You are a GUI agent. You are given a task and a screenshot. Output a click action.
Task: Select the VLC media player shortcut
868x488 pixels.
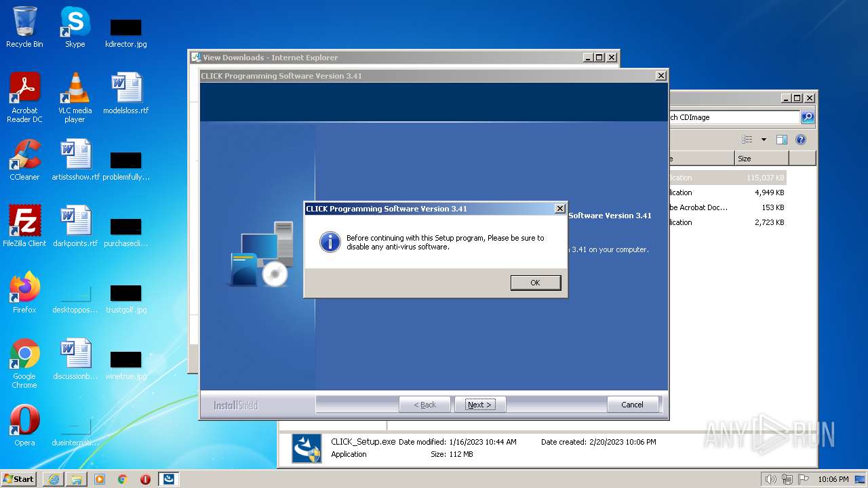75,98
